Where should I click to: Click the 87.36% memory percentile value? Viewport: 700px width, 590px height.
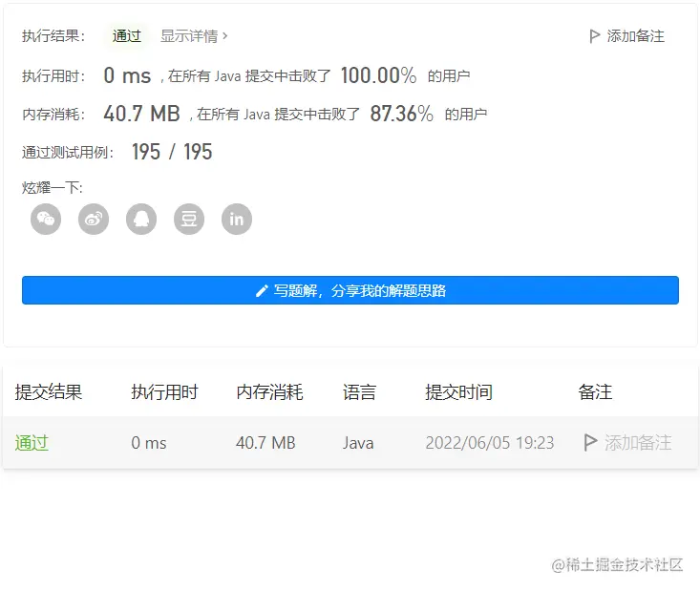click(x=401, y=114)
